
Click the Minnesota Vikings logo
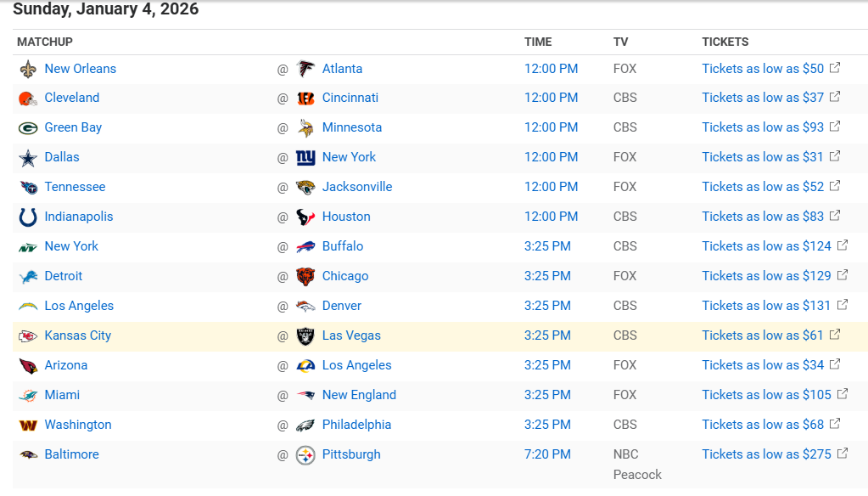[x=305, y=128]
